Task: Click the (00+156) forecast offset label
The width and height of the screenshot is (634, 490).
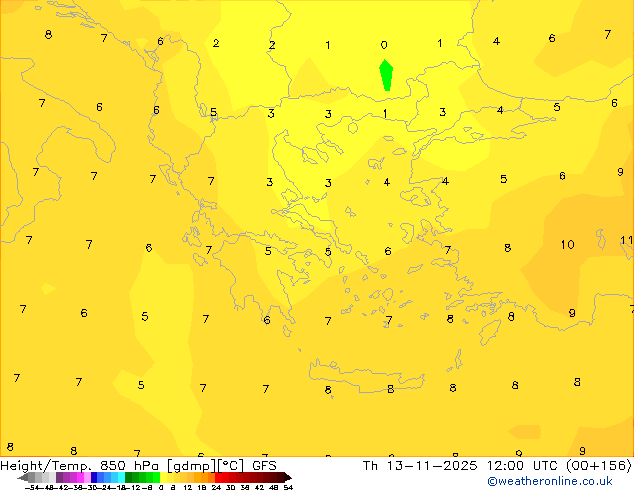Action: [x=598, y=466]
